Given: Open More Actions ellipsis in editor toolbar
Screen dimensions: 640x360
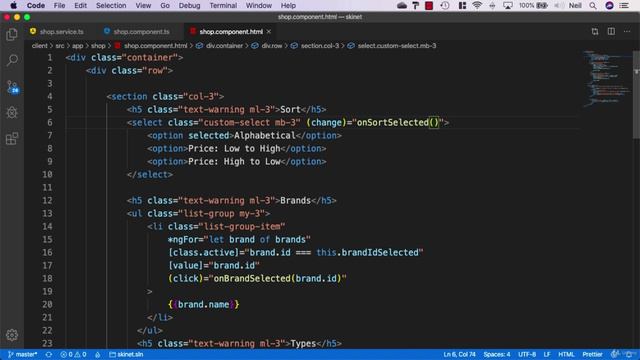Looking at the screenshot, I should [x=627, y=31].
